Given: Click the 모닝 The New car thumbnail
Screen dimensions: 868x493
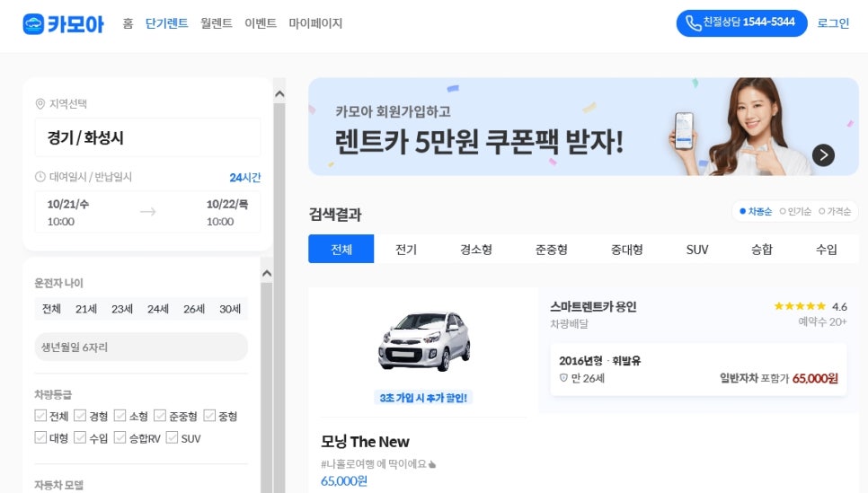Looking at the screenshot, I should (x=423, y=341).
